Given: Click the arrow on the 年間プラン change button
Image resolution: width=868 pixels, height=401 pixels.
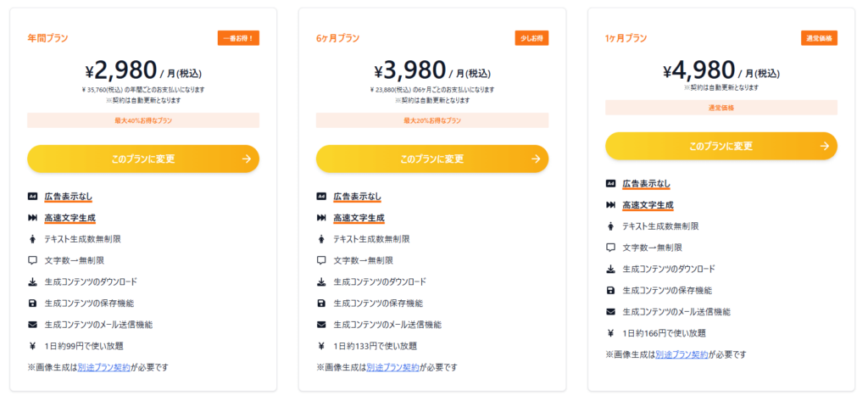Looking at the screenshot, I should (x=247, y=159).
